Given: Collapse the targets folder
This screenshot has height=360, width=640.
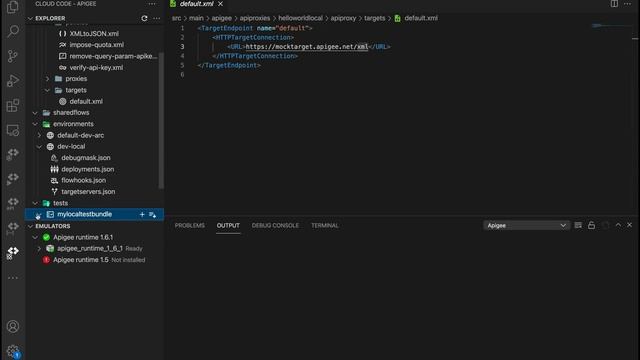Looking at the screenshot, I should pyautogui.click(x=47, y=90).
